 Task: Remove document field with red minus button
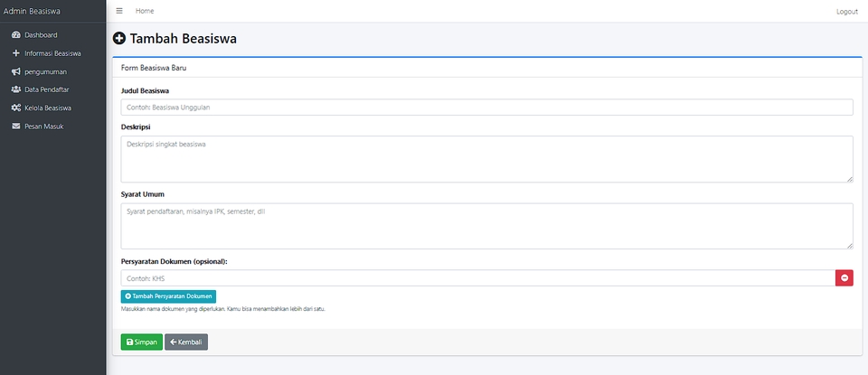tap(844, 277)
